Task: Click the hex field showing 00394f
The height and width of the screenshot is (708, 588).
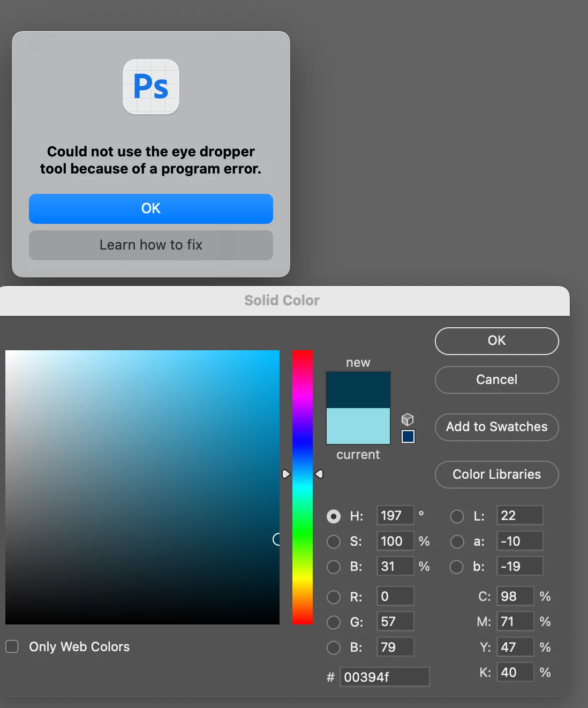Action: coord(385,677)
